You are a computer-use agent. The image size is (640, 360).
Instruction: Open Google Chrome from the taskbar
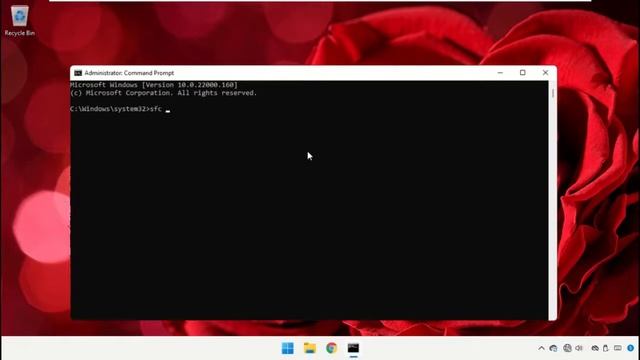[x=331, y=348]
